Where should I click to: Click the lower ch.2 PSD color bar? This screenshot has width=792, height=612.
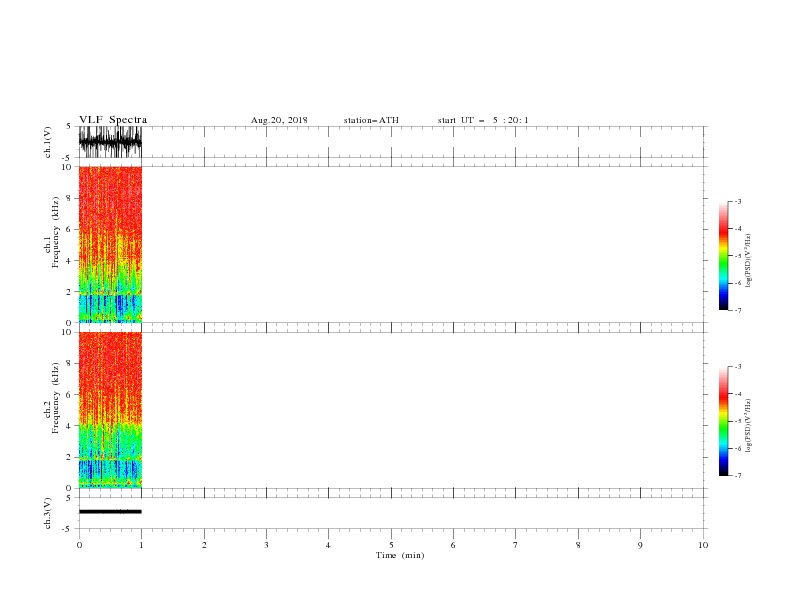(723, 421)
